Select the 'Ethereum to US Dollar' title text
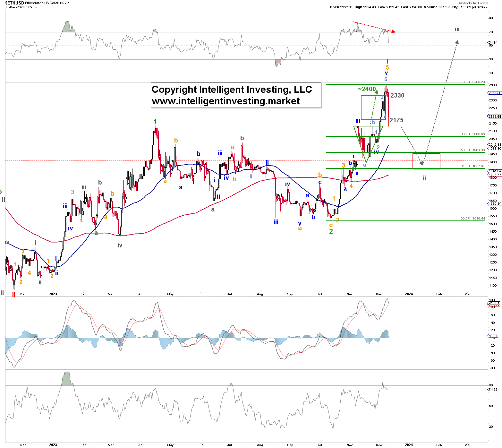 41,3
